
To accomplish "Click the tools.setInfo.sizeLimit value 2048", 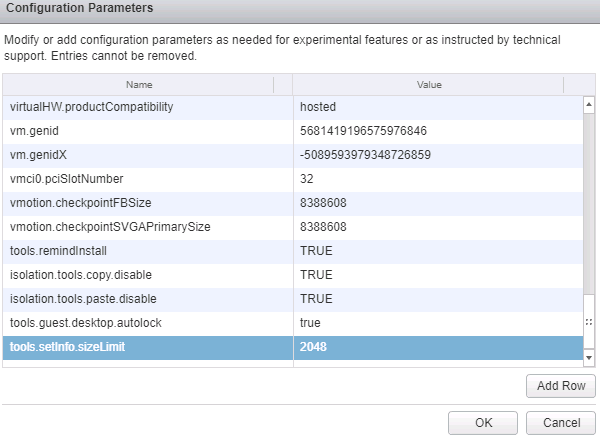I will click(314, 346).
